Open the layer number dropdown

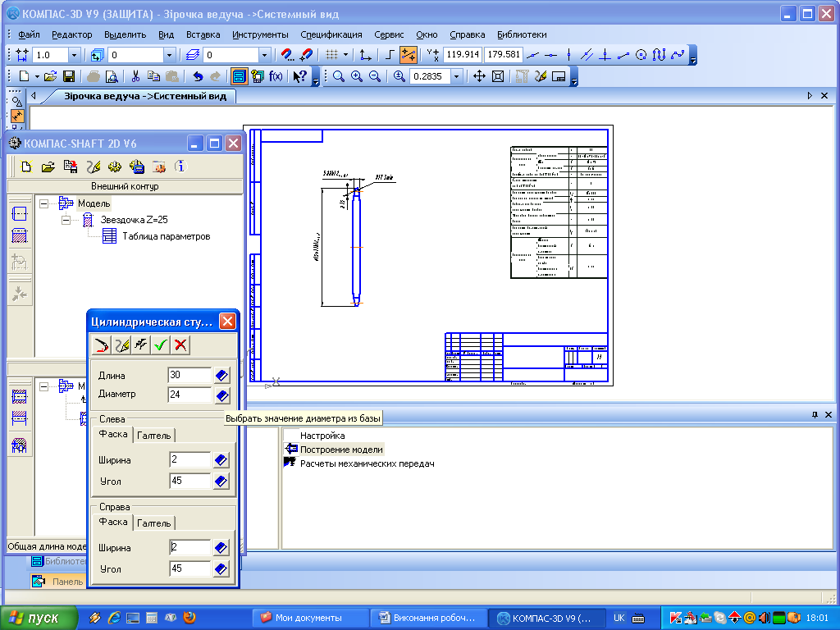264,55
